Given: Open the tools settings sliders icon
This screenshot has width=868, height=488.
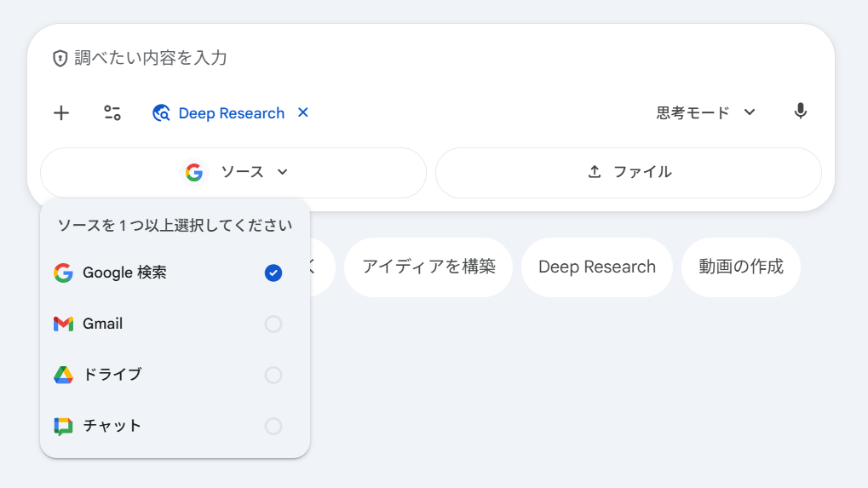Looking at the screenshot, I should [x=112, y=113].
